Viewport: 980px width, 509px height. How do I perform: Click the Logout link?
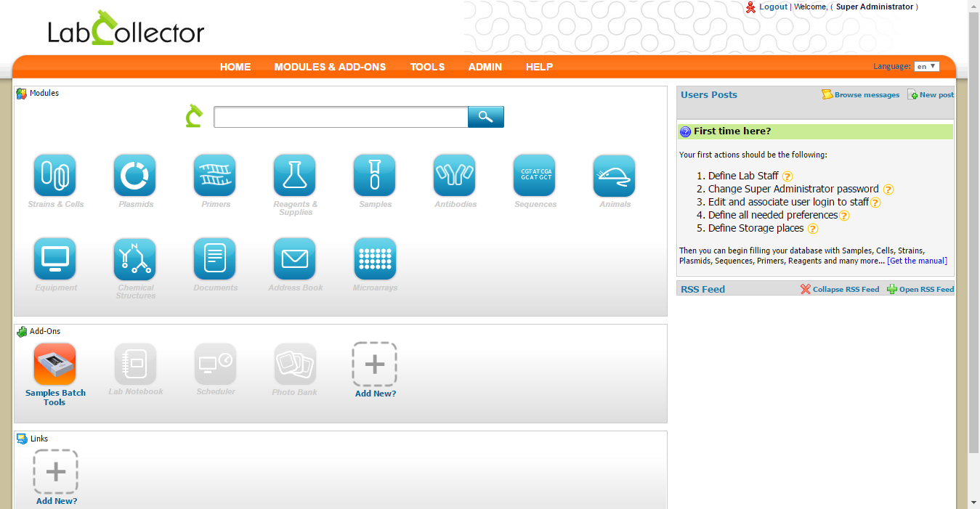pyautogui.click(x=773, y=7)
